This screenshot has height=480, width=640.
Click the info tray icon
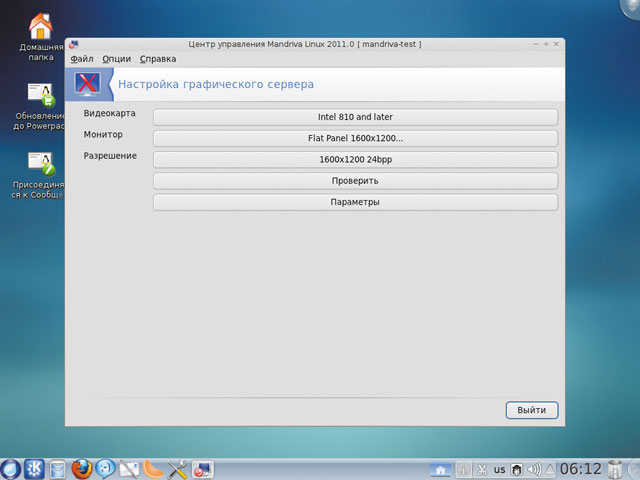pyautogui.click(x=463, y=470)
